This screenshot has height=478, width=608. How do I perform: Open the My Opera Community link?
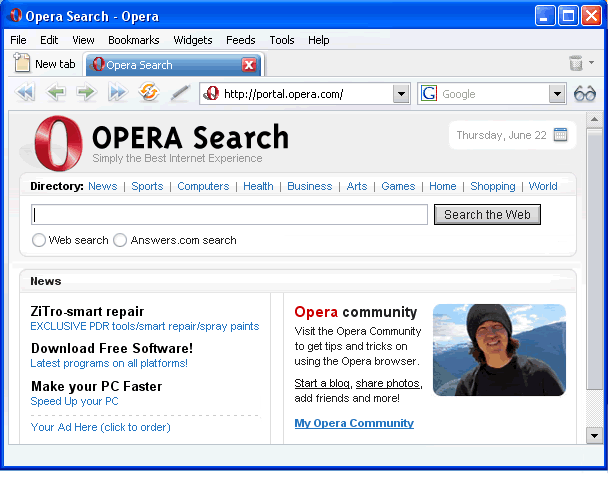click(354, 423)
